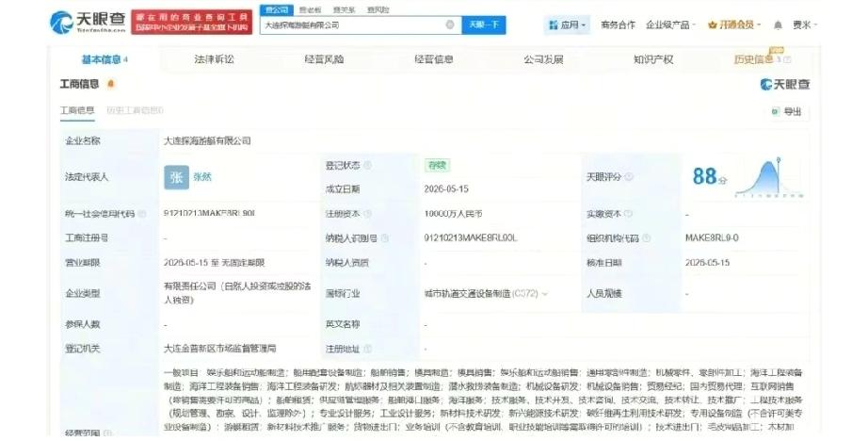868x441 pixels.
Task: Click the export icon beside 导出
Action: pos(776,111)
